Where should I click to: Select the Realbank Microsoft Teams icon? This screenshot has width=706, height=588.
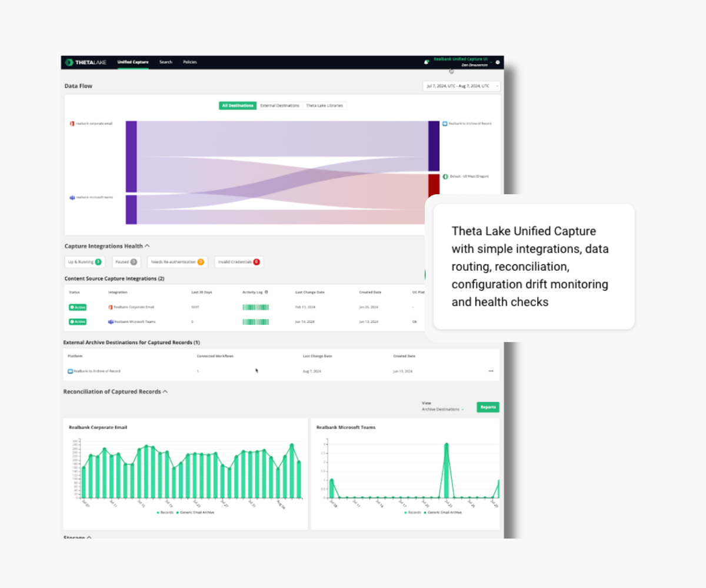[x=110, y=322]
